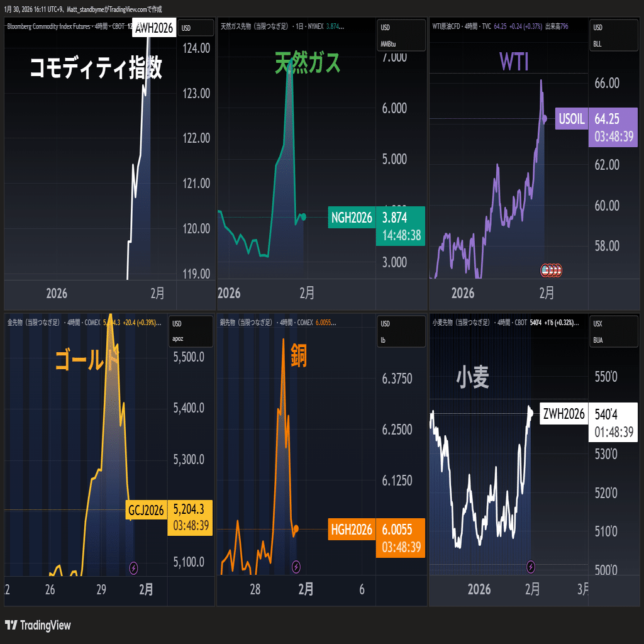
Task: Click the 29 date label on the gold time axis
Action: (x=101, y=590)
